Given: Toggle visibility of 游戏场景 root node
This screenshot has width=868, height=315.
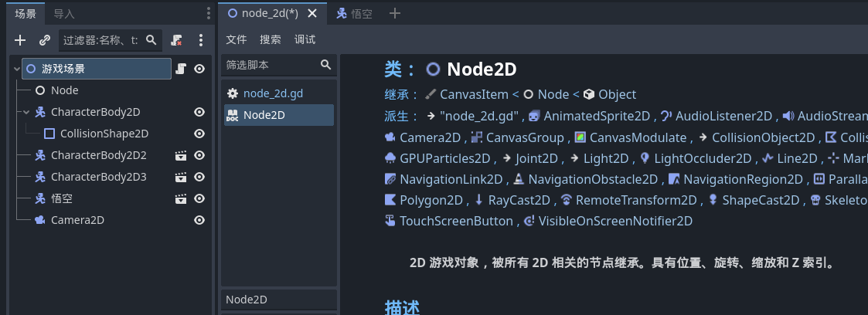Looking at the screenshot, I should 199,69.
